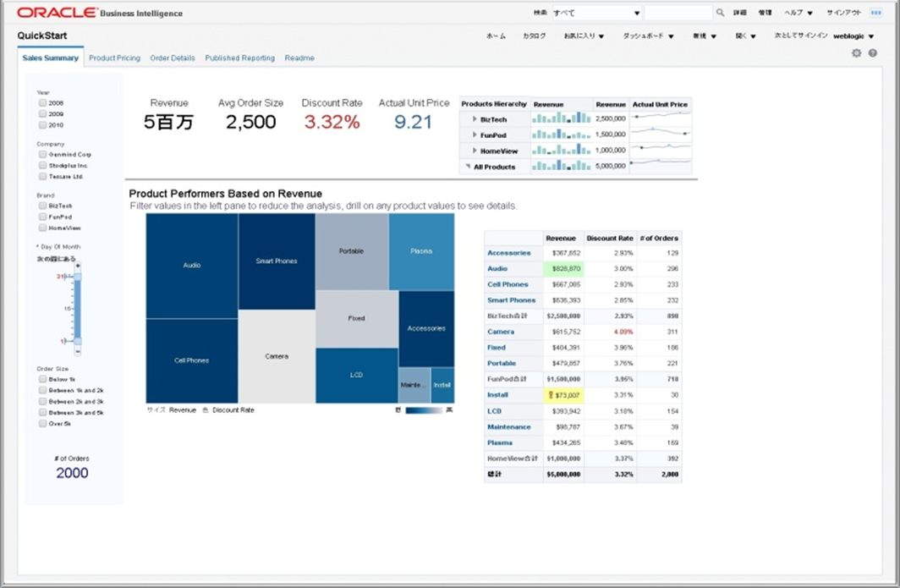900x588 pixels.
Task: Select the Between 1k and 2k checkbox
Action: (42, 390)
